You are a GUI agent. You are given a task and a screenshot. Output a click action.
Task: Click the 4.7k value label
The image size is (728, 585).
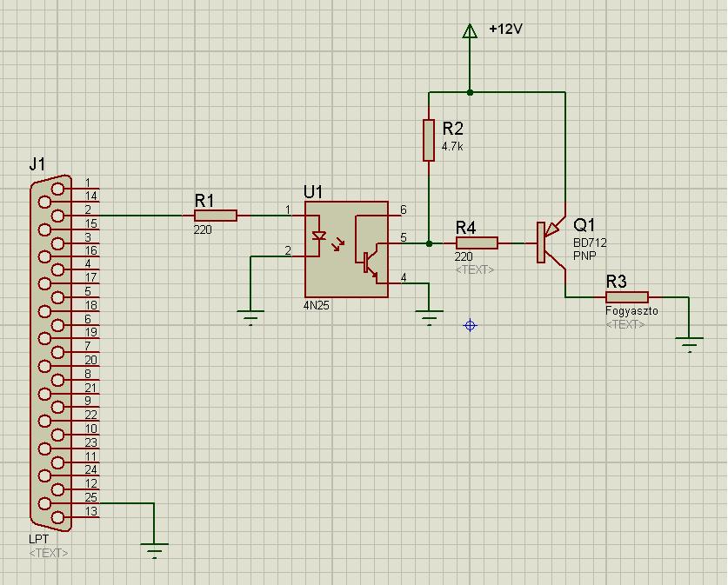pyautogui.click(x=452, y=147)
